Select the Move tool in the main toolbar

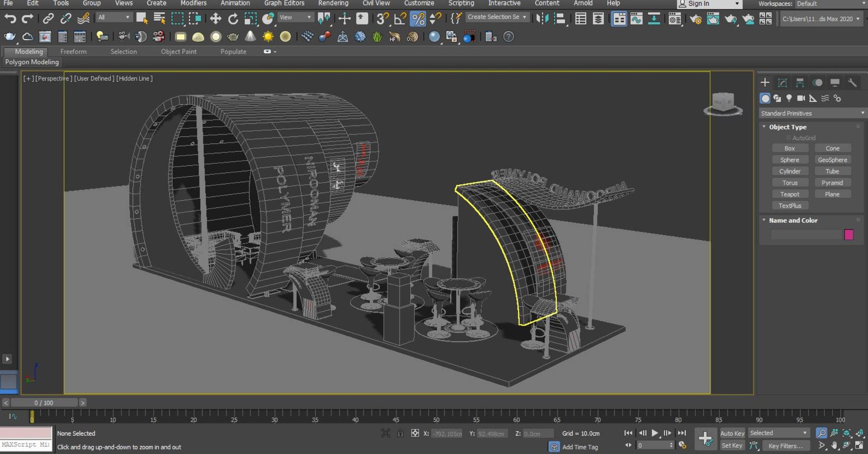pyautogui.click(x=216, y=19)
